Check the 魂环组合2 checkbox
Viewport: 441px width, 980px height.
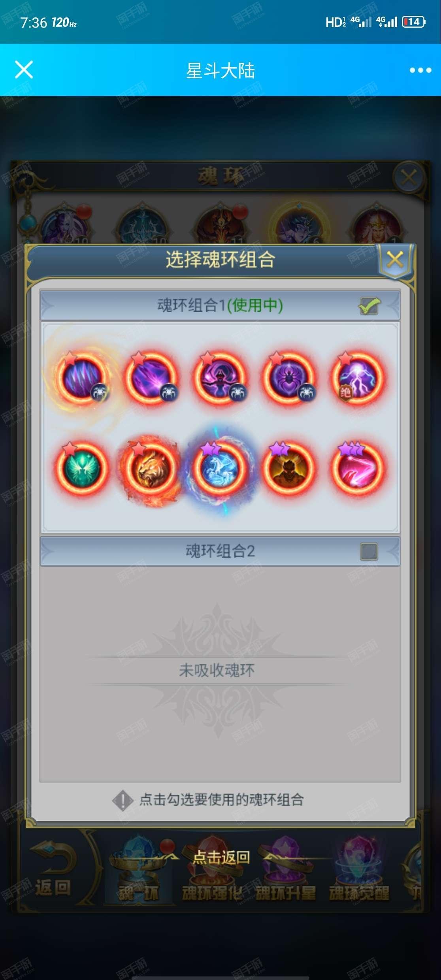tap(369, 552)
